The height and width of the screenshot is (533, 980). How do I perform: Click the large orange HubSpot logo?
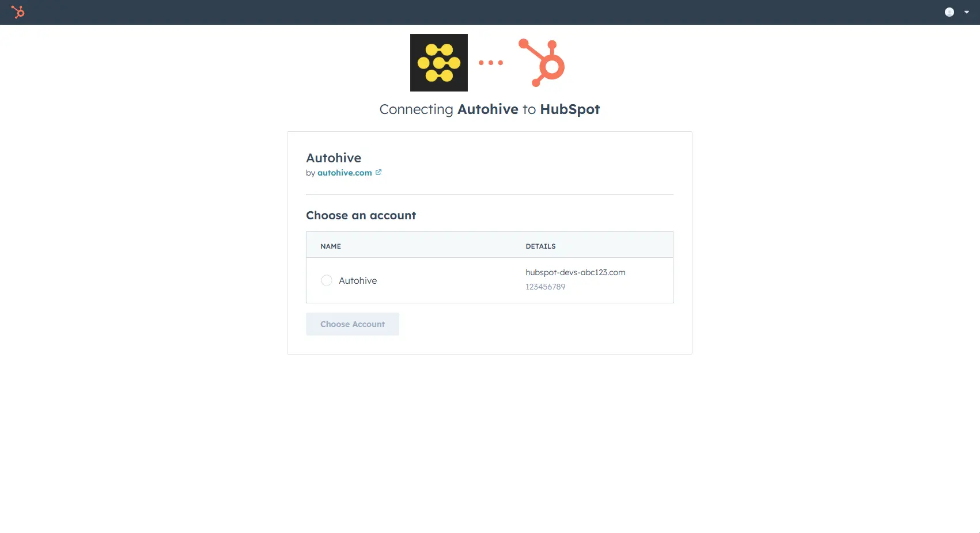pos(542,63)
